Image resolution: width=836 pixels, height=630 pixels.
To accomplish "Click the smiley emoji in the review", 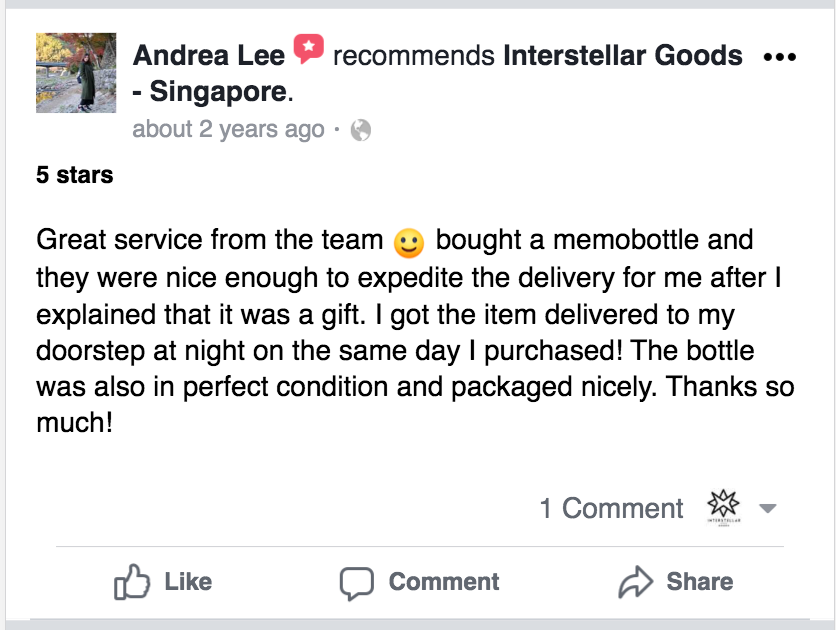I will (x=409, y=242).
